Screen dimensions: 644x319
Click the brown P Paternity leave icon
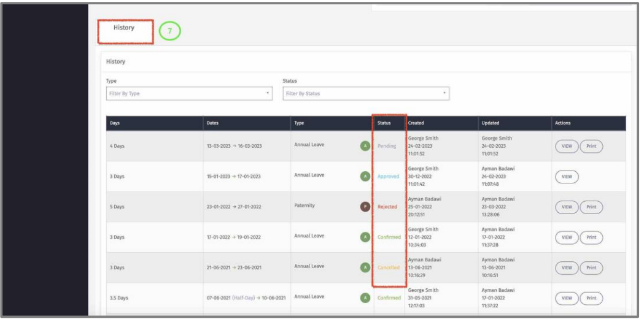click(x=364, y=206)
